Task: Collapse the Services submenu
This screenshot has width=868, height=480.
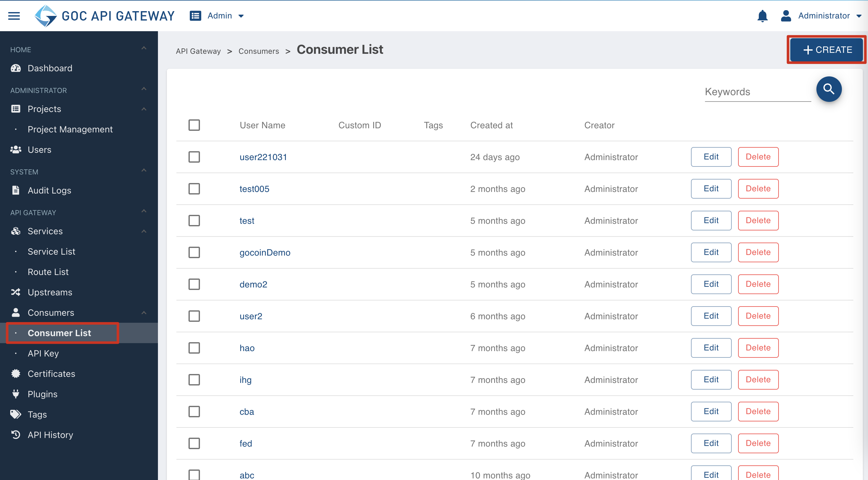Action: [144, 231]
